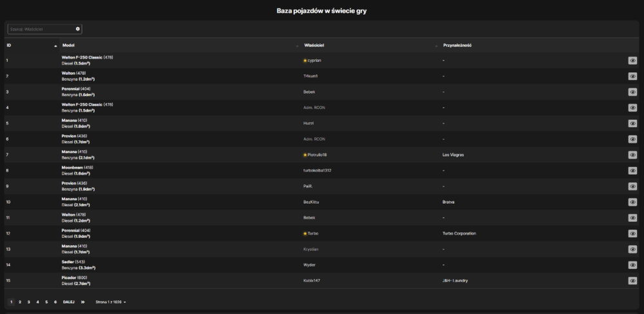Open Turbo Corporation Perennial eye icon
This screenshot has width=644, height=314.
pyautogui.click(x=632, y=233)
